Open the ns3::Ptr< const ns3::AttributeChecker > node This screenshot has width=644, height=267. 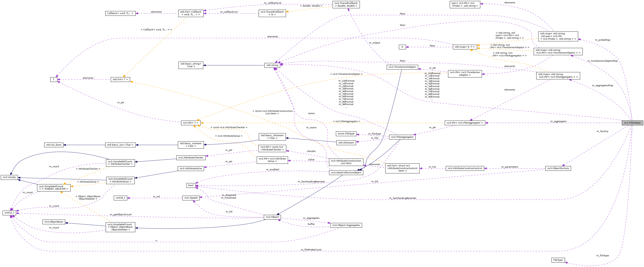(x=272, y=148)
